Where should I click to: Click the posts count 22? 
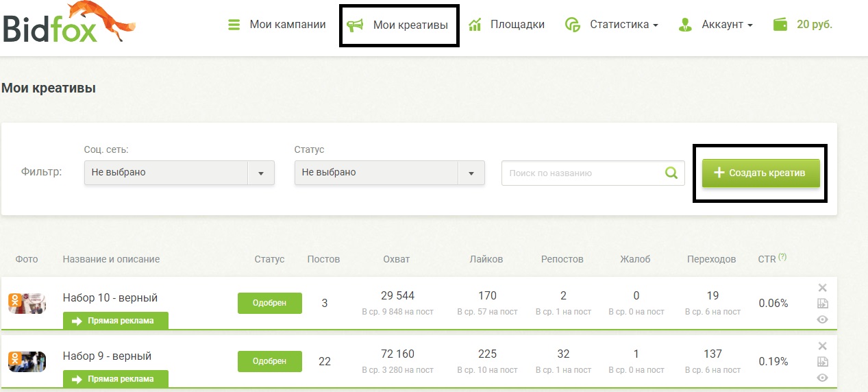(x=325, y=361)
